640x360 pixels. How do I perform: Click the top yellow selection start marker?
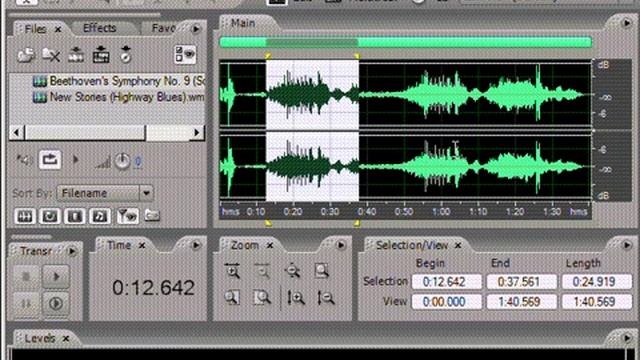268,55
